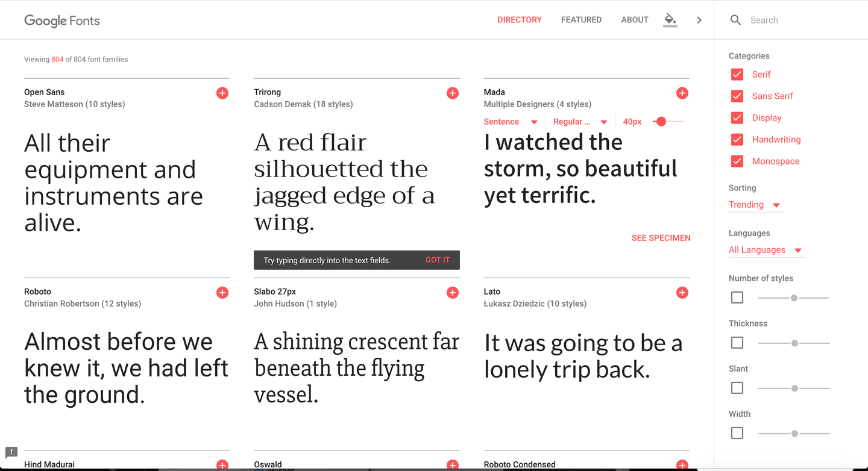Enable the Thickness filter checkbox
This screenshot has width=868, height=471.
(737, 343)
